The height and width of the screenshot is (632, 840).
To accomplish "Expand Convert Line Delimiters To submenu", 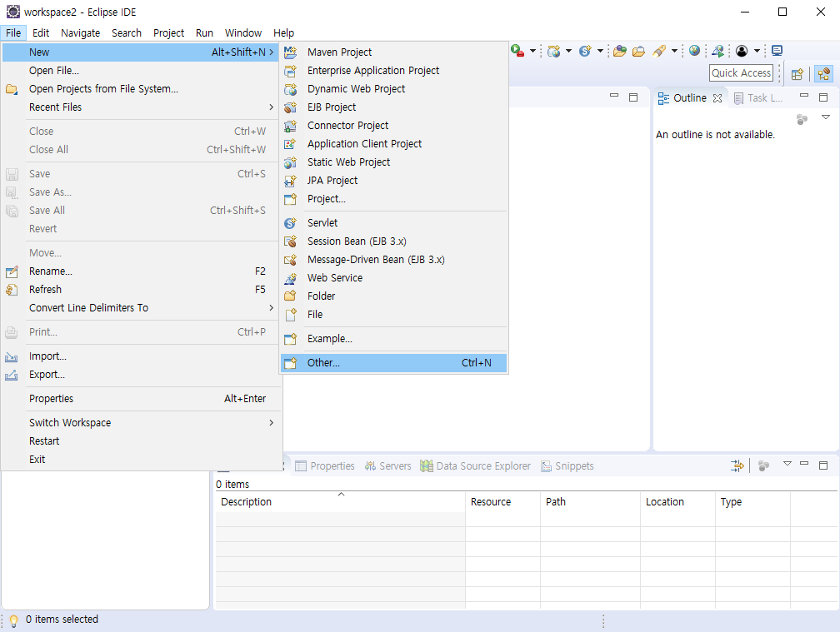I will [x=141, y=308].
